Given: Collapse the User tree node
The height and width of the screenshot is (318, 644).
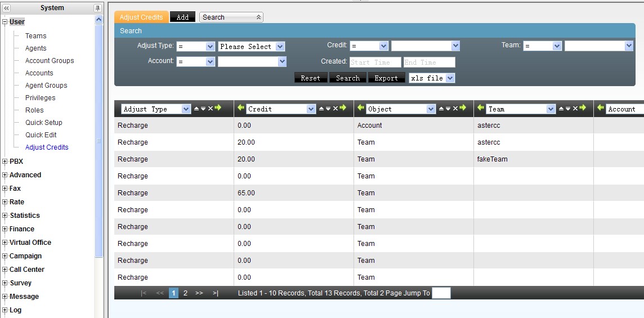Looking at the screenshot, I should pyautogui.click(x=5, y=22).
